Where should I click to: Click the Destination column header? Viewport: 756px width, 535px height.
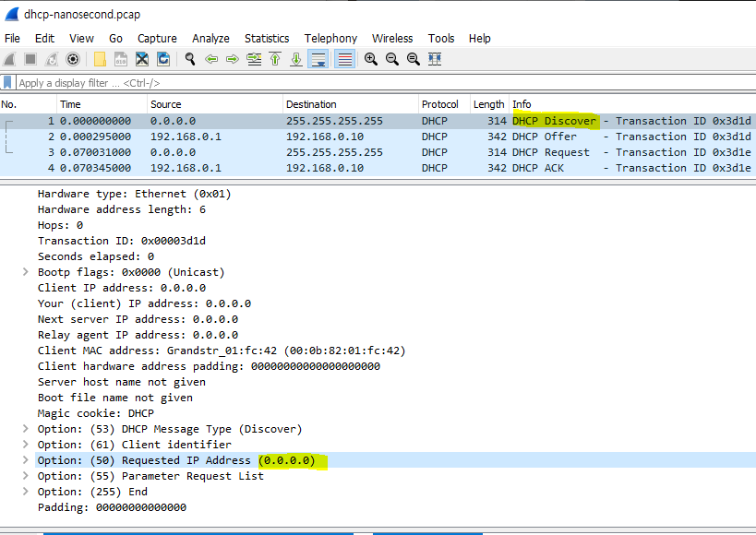tap(351, 104)
